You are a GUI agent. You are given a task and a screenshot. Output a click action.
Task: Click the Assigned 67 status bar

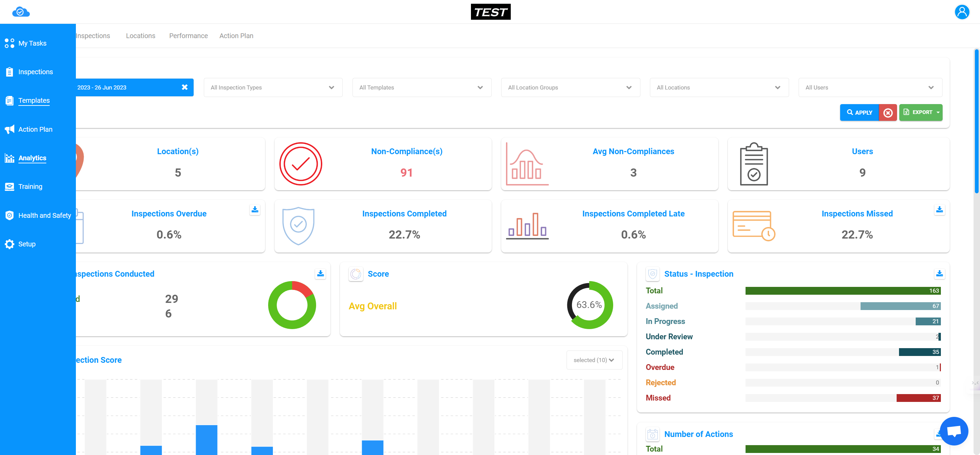900,306
